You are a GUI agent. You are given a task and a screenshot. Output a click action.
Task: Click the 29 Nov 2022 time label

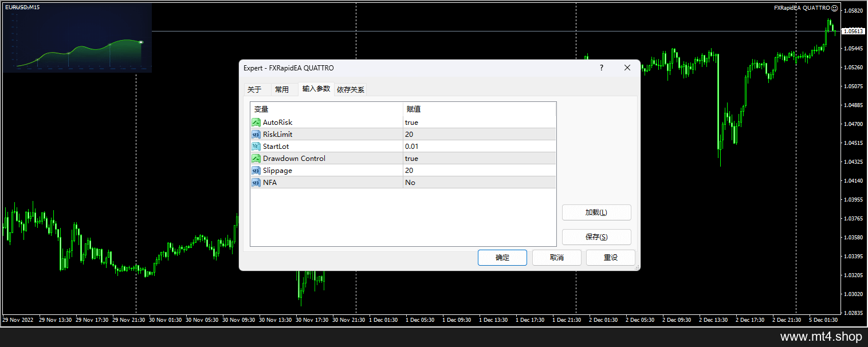18,320
